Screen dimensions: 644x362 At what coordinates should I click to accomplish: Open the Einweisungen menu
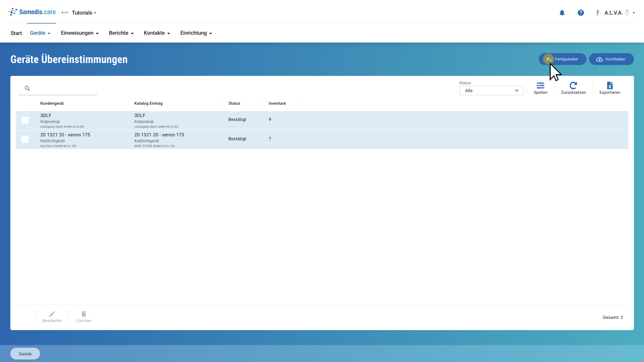click(x=80, y=33)
